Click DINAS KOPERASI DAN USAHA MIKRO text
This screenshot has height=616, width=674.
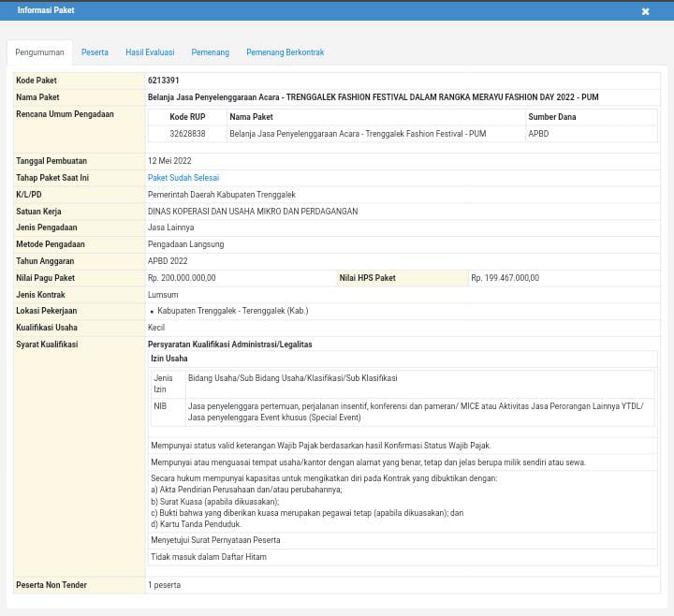[253, 212]
